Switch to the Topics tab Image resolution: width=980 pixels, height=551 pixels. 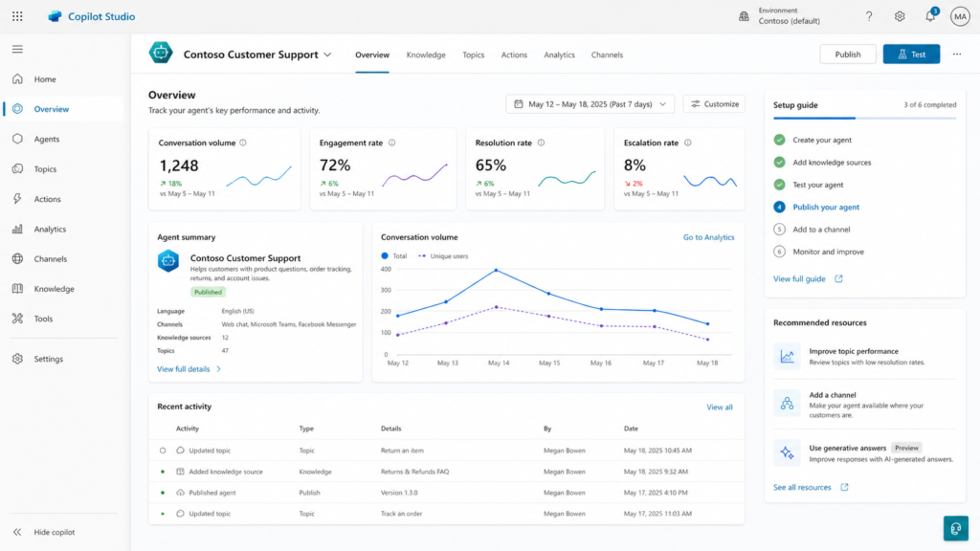point(473,55)
